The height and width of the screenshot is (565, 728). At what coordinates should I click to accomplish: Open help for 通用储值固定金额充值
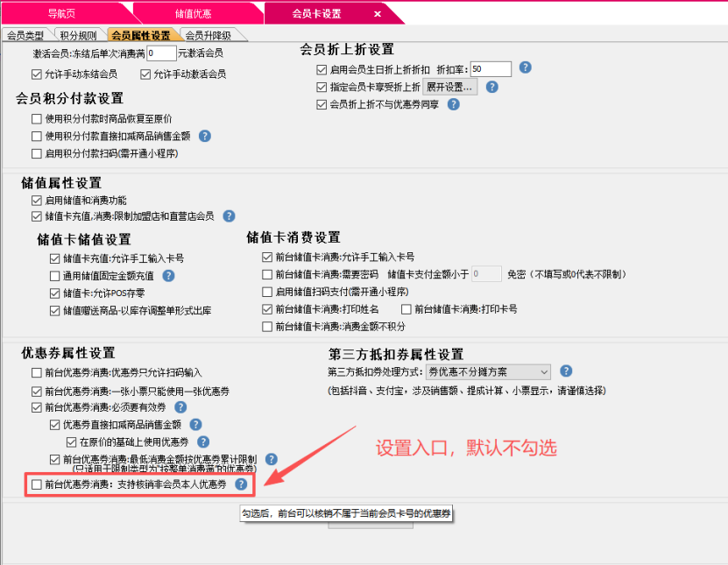click(168, 276)
